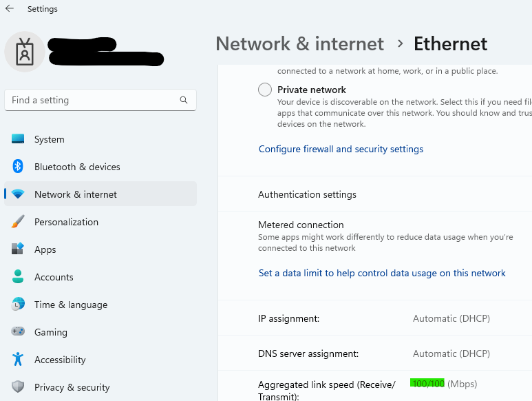Image resolution: width=532 pixels, height=401 pixels.
Task: Click the System monitor icon
Action: pyautogui.click(x=18, y=139)
